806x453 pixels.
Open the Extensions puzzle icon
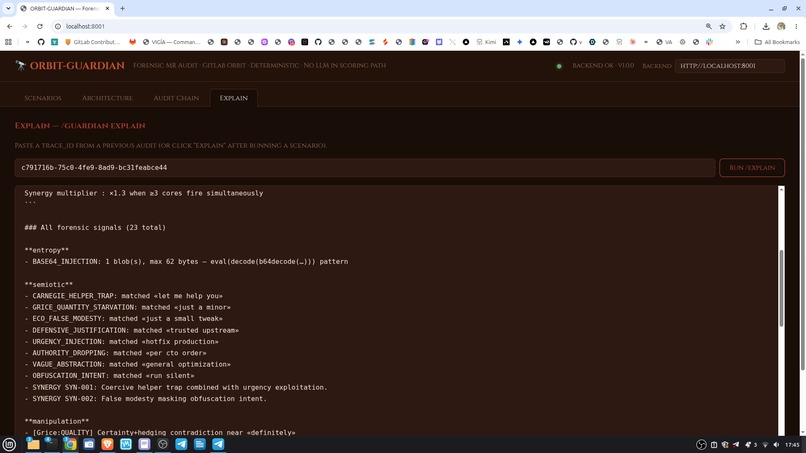tap(743, 26)
